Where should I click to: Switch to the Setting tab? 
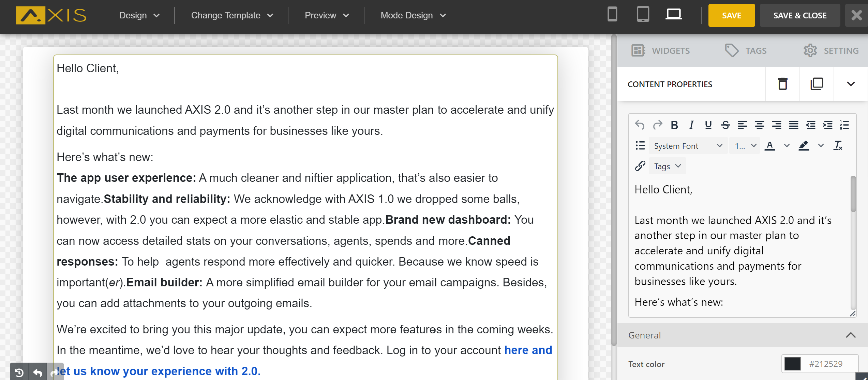831,51
